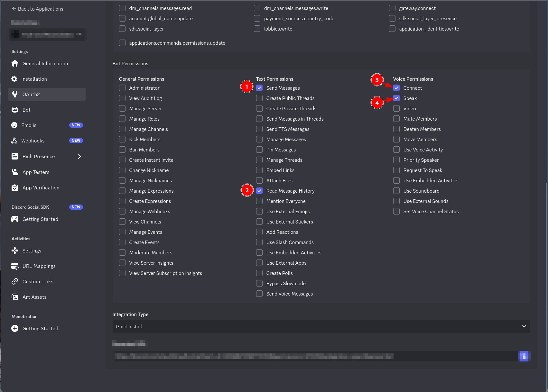Click the Installation gear icon
This screenshot has height=392, width=548.
[14, 79]
